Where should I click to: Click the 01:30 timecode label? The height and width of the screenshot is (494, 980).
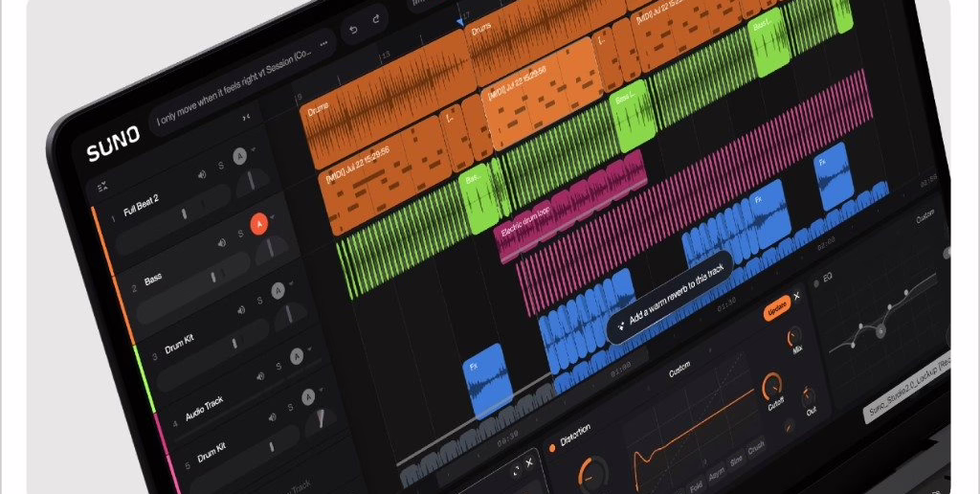click(x=726, y=303)
